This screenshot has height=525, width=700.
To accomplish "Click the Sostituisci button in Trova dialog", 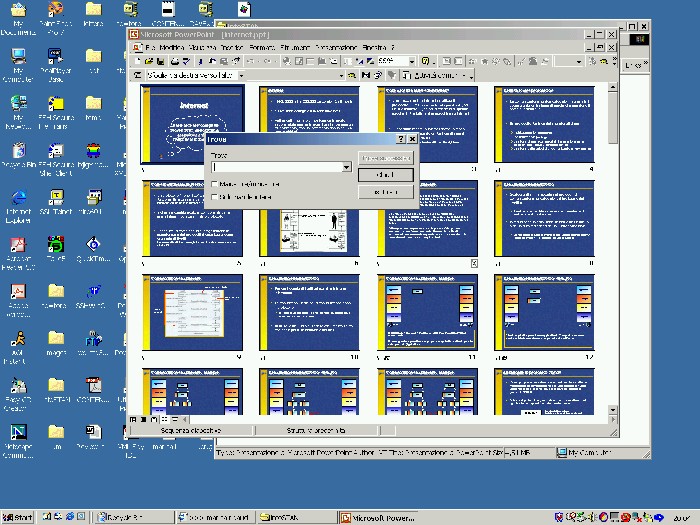I will (386, 192).
